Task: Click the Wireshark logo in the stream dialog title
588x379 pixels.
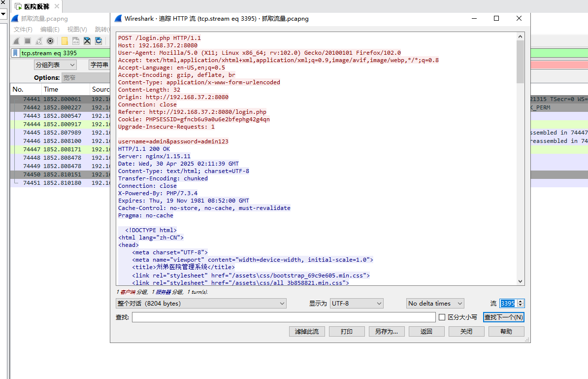Action: coord(118,18)
